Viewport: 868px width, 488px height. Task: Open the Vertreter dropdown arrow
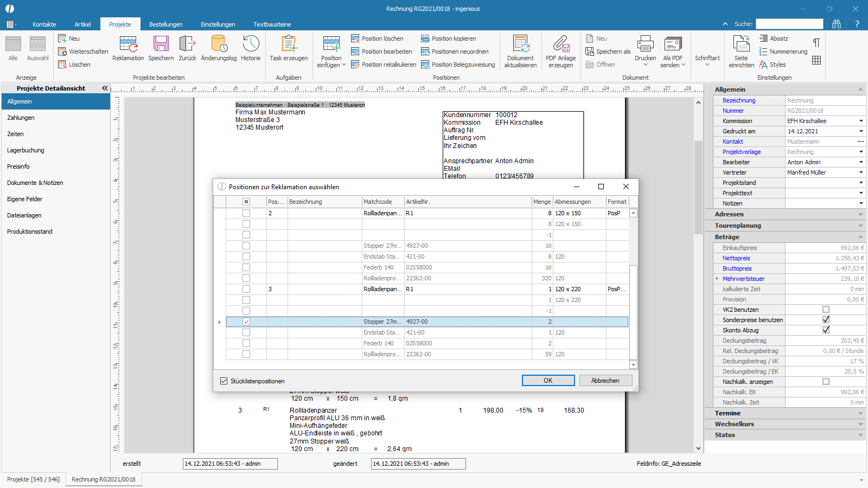tap(860, 172)
